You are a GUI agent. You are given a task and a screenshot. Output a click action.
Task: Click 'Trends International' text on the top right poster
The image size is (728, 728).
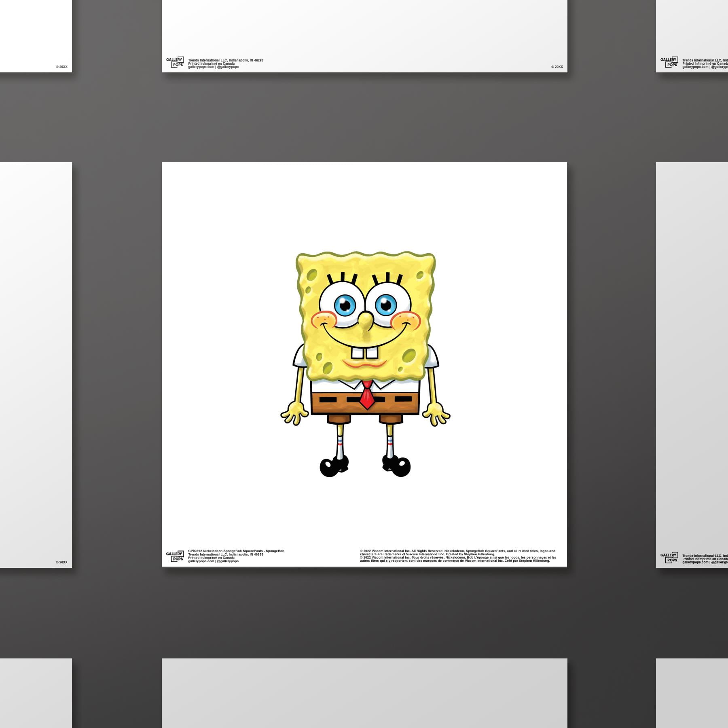pos(705,60)
